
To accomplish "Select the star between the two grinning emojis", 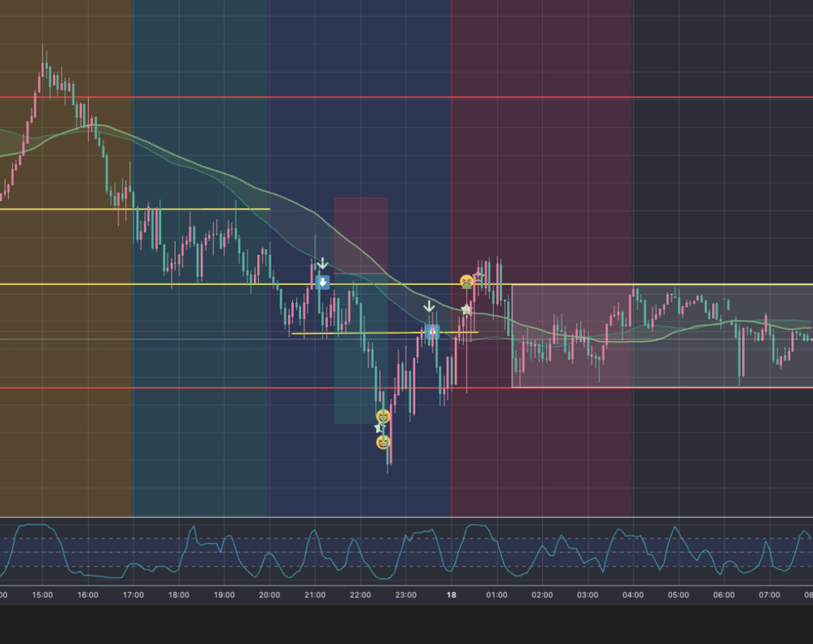I will pos(378,428).
